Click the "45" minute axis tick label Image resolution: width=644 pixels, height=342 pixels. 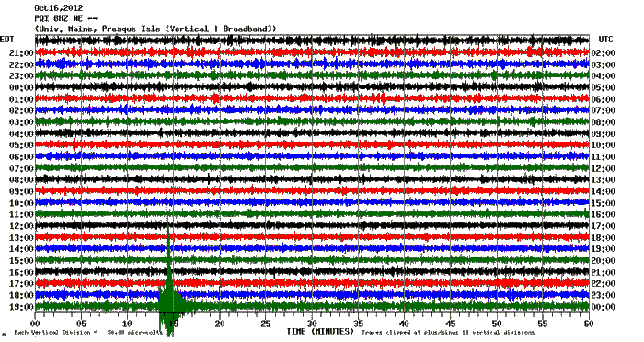pyautogui.click(x=450, y=324)
